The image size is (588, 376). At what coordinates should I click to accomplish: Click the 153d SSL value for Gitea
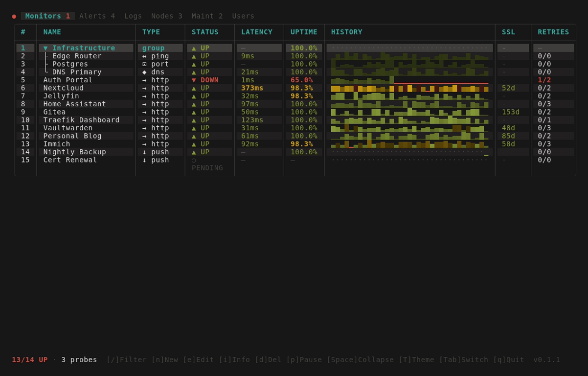pos(511,112)
